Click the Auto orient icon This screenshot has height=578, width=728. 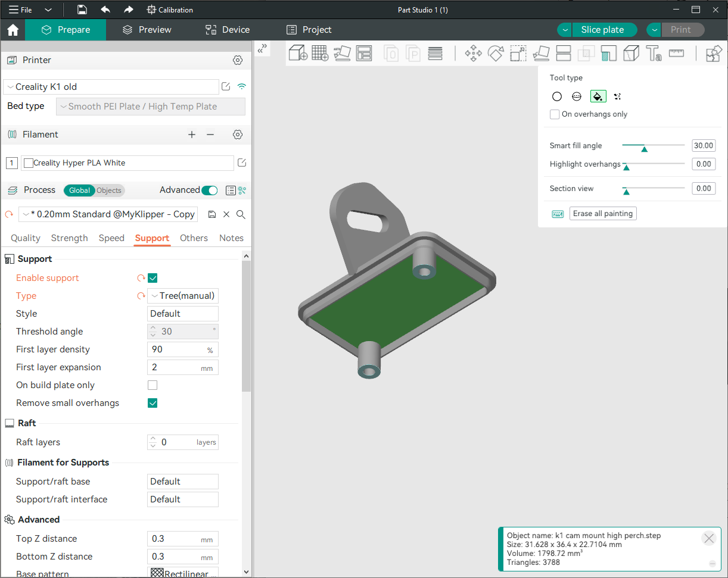pos(342,54)
